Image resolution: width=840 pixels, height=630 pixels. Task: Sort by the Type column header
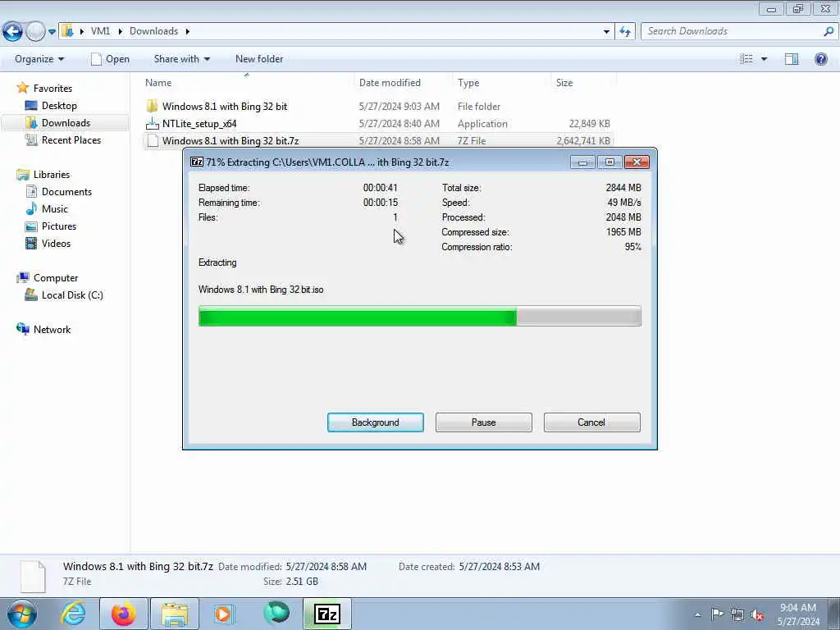(501, 83)
